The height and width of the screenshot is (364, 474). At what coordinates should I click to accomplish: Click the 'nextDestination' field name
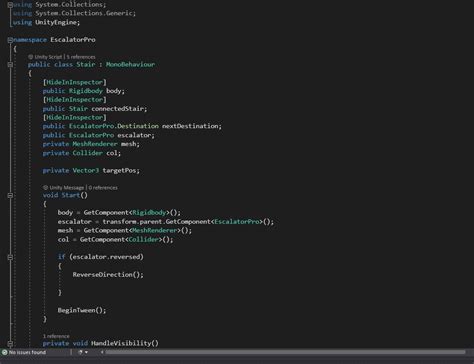tap(190, 126)
